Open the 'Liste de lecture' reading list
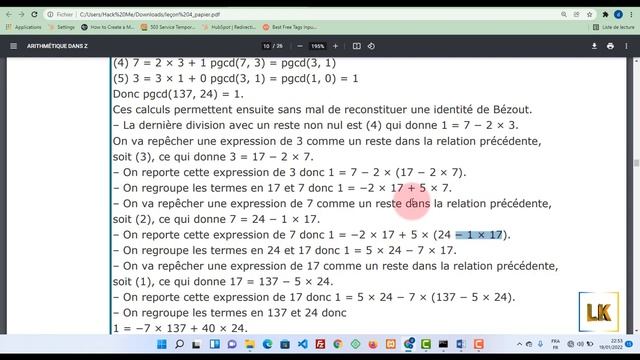 (x=613, y=27)
